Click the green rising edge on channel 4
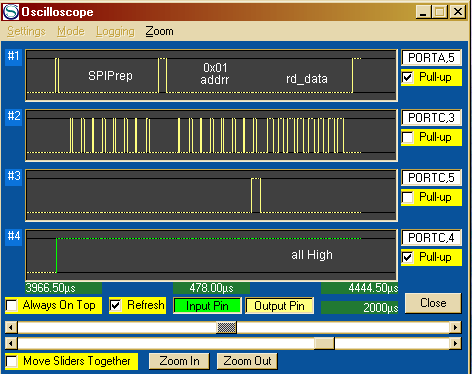Screen dimensions: 472x374 point(57,255)
